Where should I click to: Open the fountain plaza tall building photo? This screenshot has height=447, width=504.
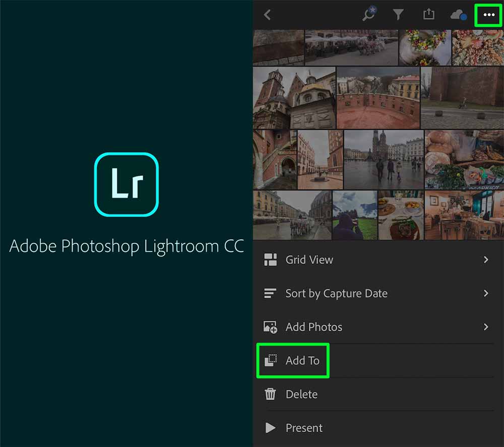(320, 159)
